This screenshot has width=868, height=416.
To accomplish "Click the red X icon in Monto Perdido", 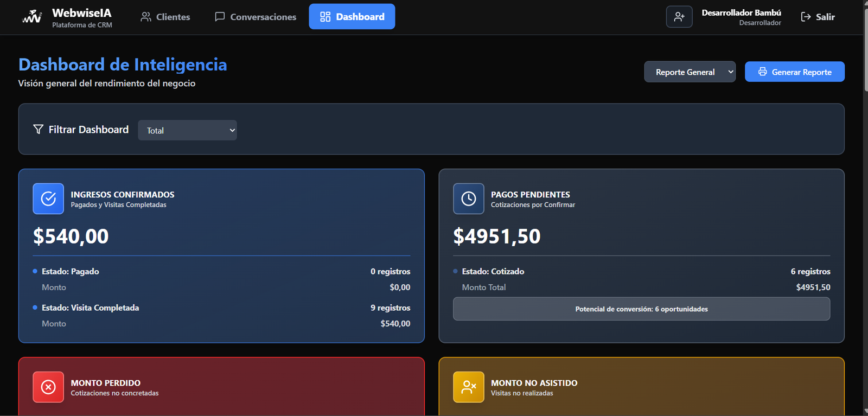I will (x=48, y=387).
